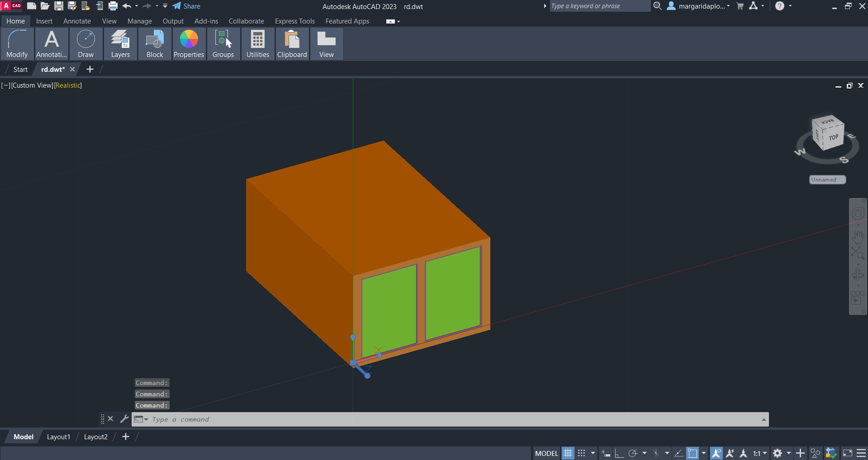Expand the undo history dropdown arrow

[x=137, y=6]
